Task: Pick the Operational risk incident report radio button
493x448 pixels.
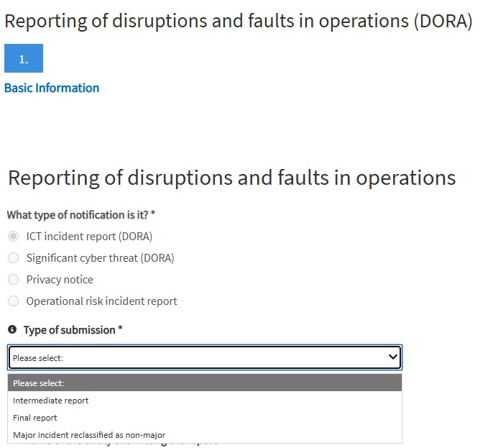Action: coord(13,301)
